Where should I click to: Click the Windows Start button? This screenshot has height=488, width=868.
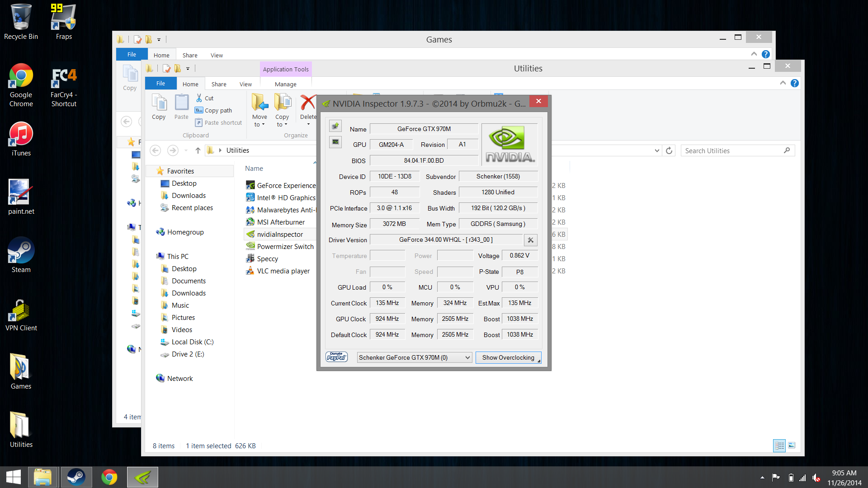[14, 477]
